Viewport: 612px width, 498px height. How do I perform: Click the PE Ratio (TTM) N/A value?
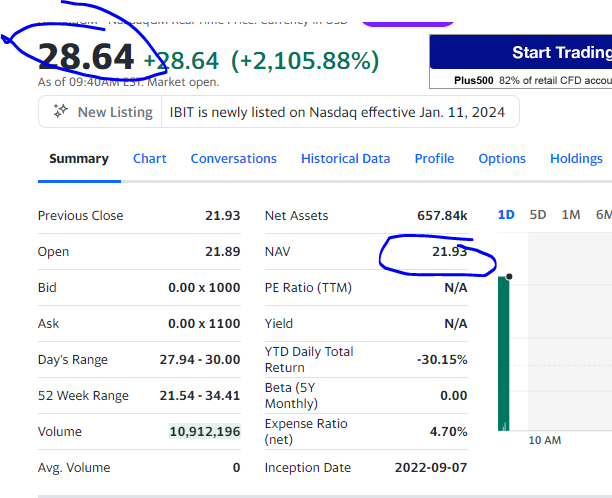pyautogui.click(x=455, y=288)
